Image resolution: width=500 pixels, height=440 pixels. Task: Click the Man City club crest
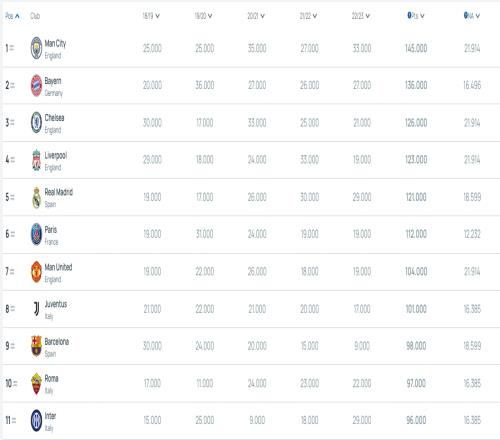coord(36,48)
